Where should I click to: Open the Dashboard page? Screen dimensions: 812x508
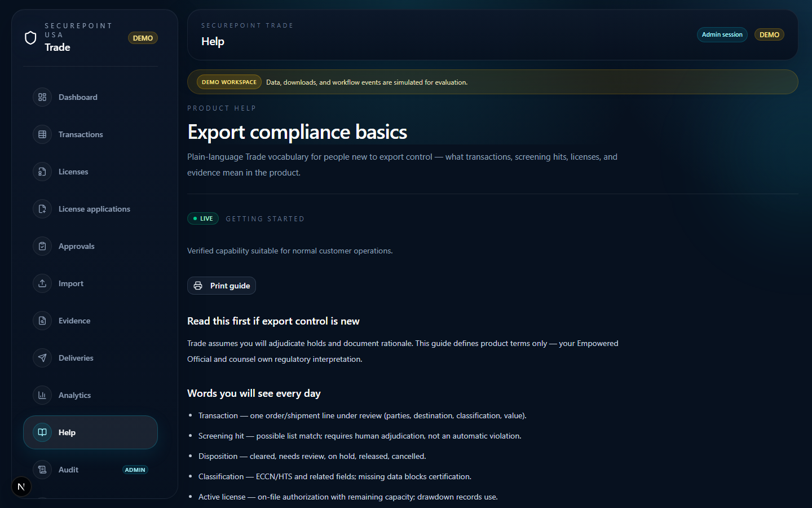point(90,97)
